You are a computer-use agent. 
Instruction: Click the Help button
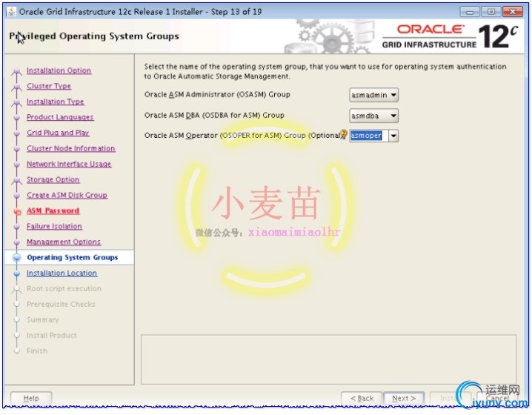(31, 398)
